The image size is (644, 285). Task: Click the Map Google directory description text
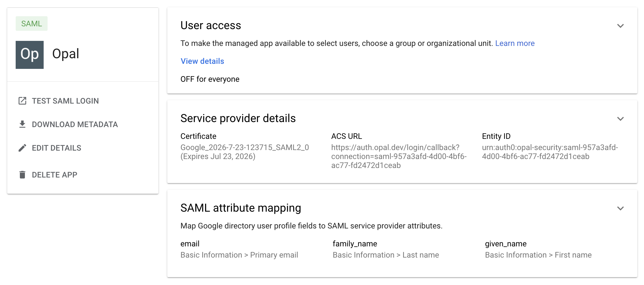[x=311, y=226]
